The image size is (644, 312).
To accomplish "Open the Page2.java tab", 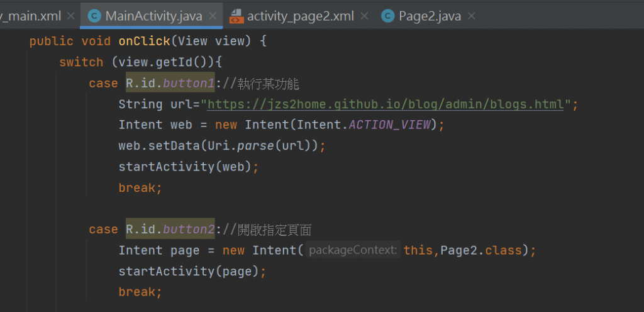I will point(430,16).
